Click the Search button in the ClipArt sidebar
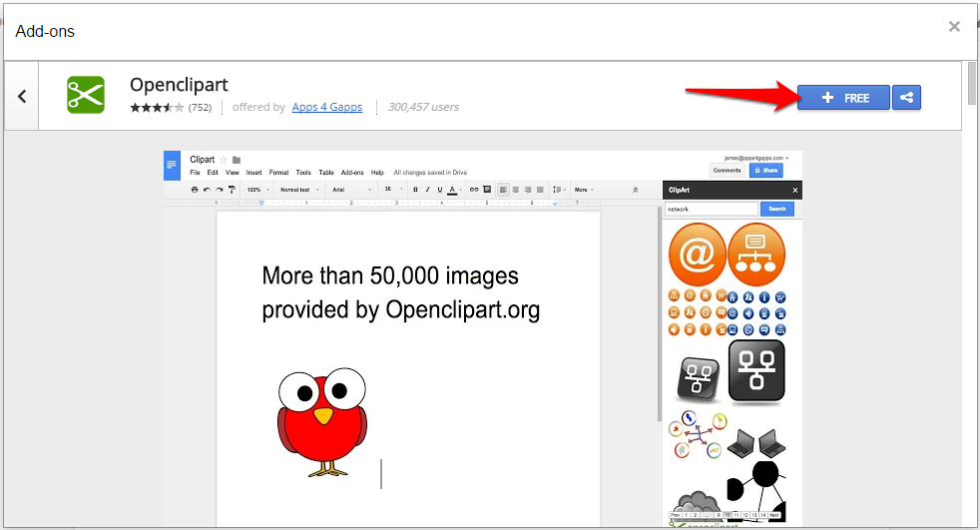Image resolution: width=980 pixels, height=530 pixels. tap(776, 209)
